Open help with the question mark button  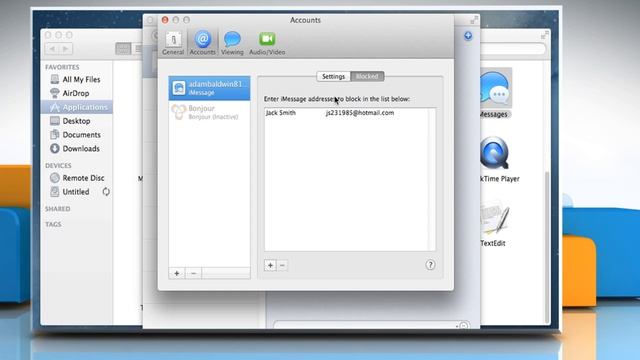[430, 265]
